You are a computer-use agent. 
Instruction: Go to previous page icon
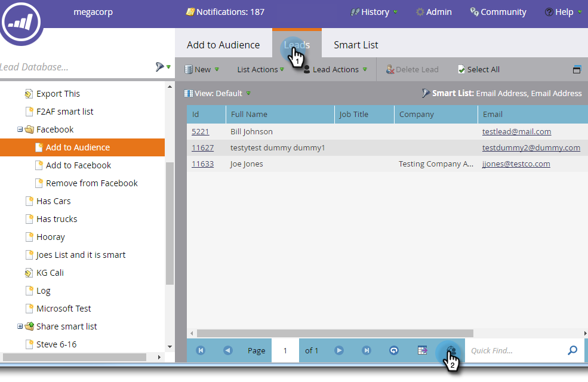point(227,350)
